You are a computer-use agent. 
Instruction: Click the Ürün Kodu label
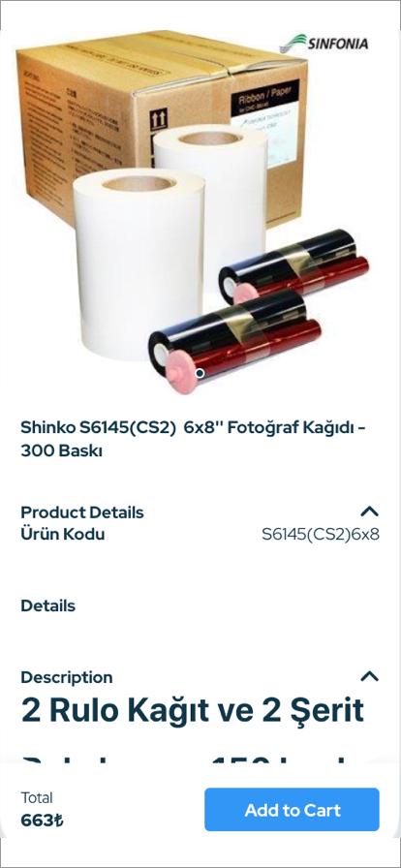click(x=63, y=534)
